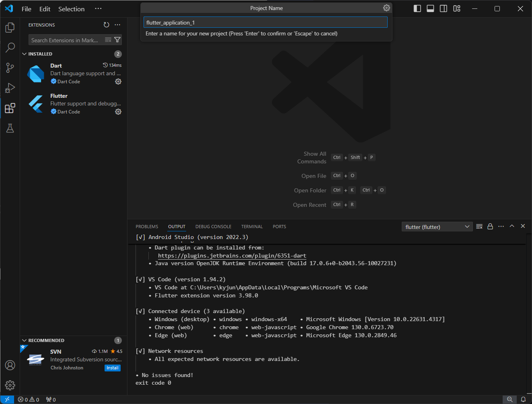This screenshot has height=404, width=532.
Task: Switch to the PORTS tab
Action: click(279, 227)
